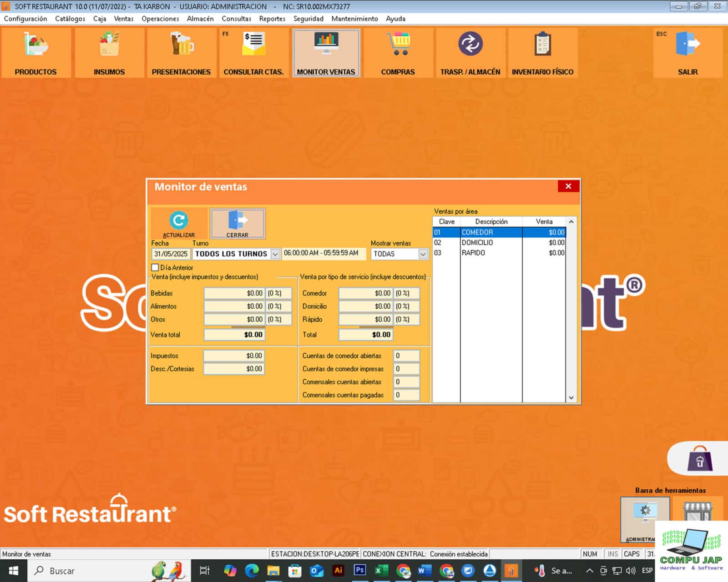The image size is (728, 582).
Task: Open the Reportes menu
Action: (272, 19)
